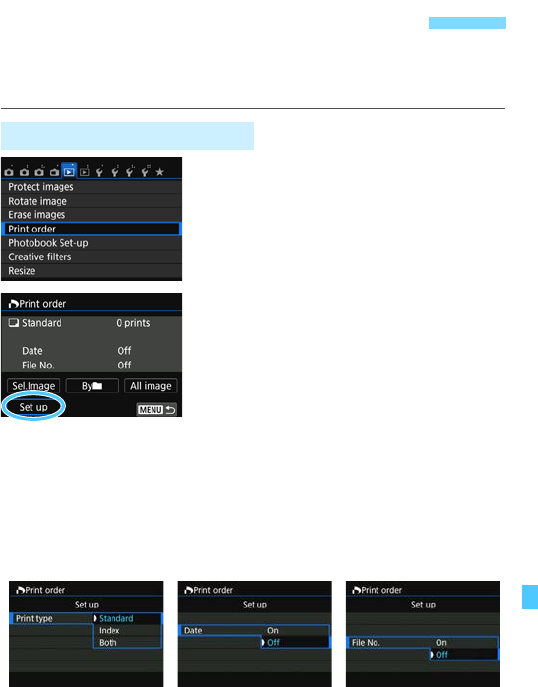
Task: Choose Both print type option
Action: click(x=127, y=642)
